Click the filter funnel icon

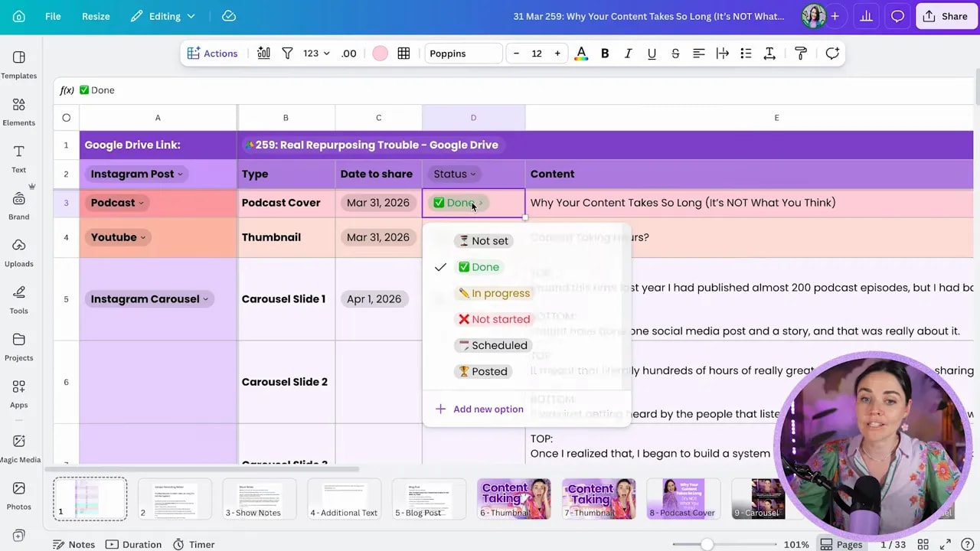point(287,54)
